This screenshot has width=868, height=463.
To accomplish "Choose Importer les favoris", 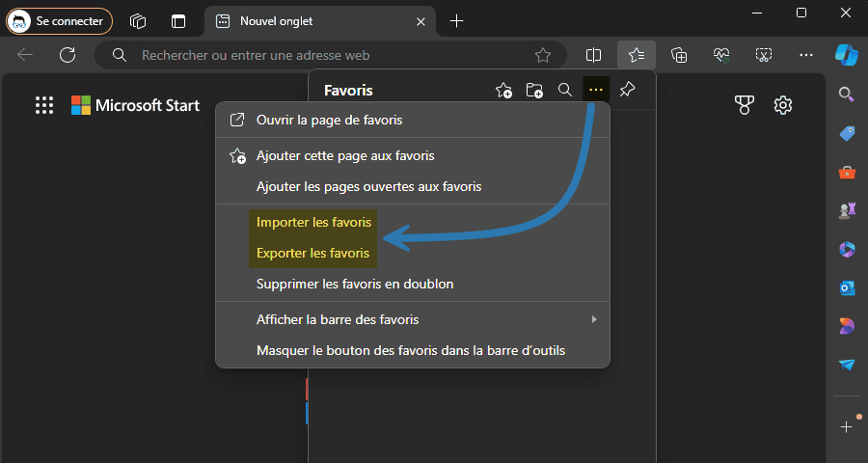I will click(413, 222).
